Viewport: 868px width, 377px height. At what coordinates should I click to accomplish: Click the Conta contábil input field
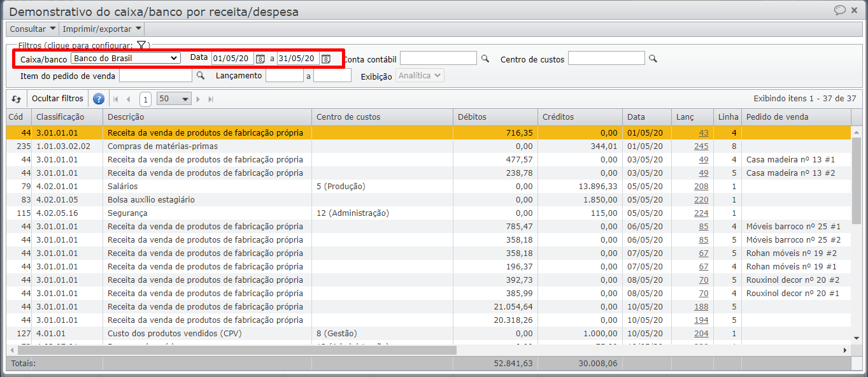point(438,59)
